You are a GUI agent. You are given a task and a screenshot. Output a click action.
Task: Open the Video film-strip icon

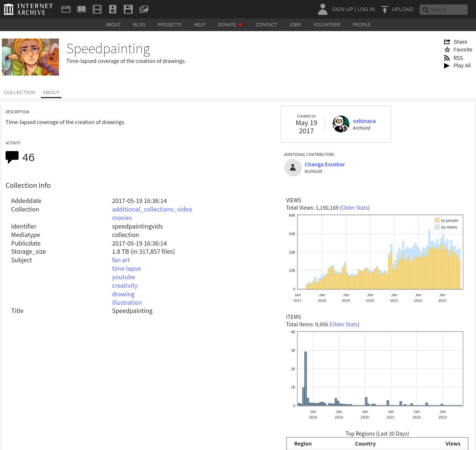tap(97, 9)
